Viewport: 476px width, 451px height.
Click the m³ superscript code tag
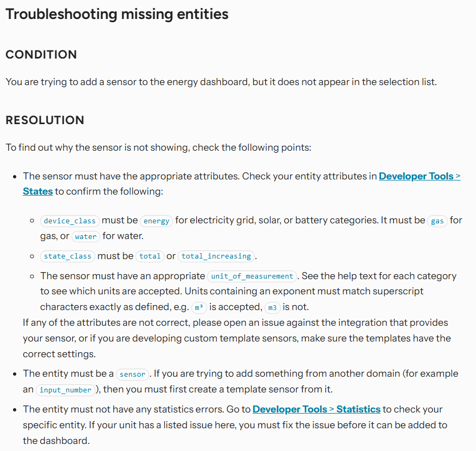tap(199, 307)
